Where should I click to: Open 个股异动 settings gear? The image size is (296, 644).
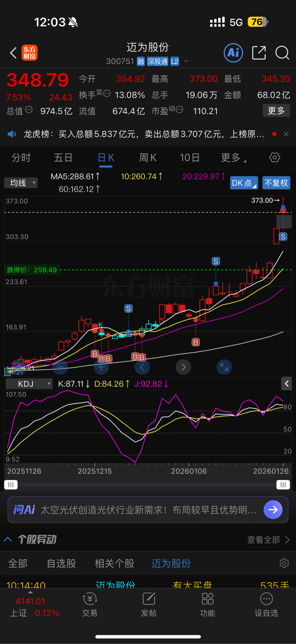[x=284, y=563]
